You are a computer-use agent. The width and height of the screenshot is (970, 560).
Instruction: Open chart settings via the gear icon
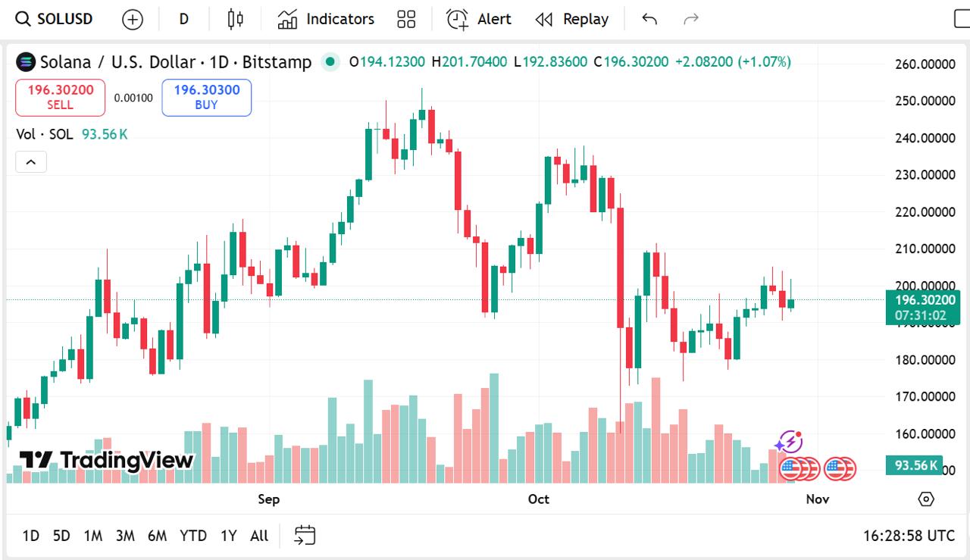(925, 499)
